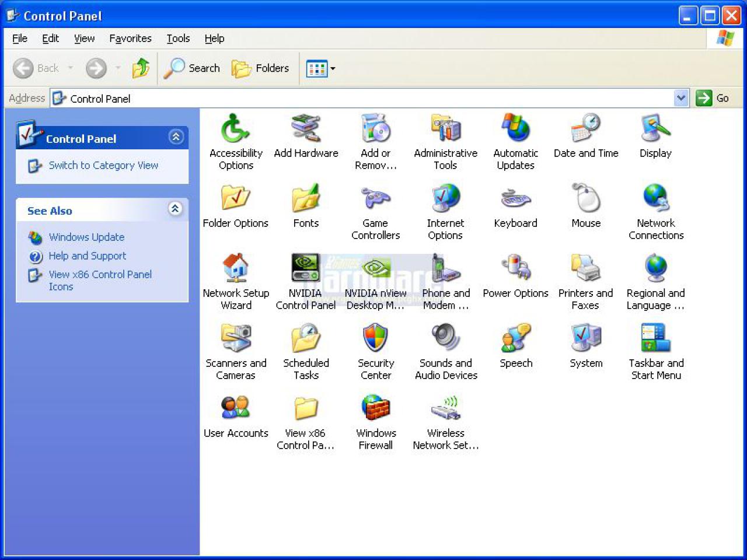Open the Views button dropdown
The image size is (747, 560).
(333, 69)
